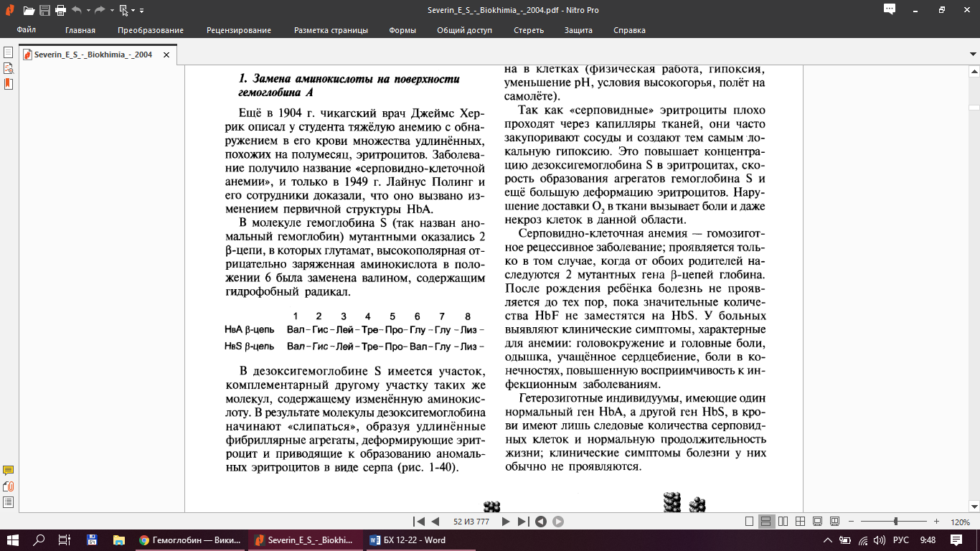980x551 pixels.
Task: Click the zoom slider handle
Action: click(x=895, y=522)
